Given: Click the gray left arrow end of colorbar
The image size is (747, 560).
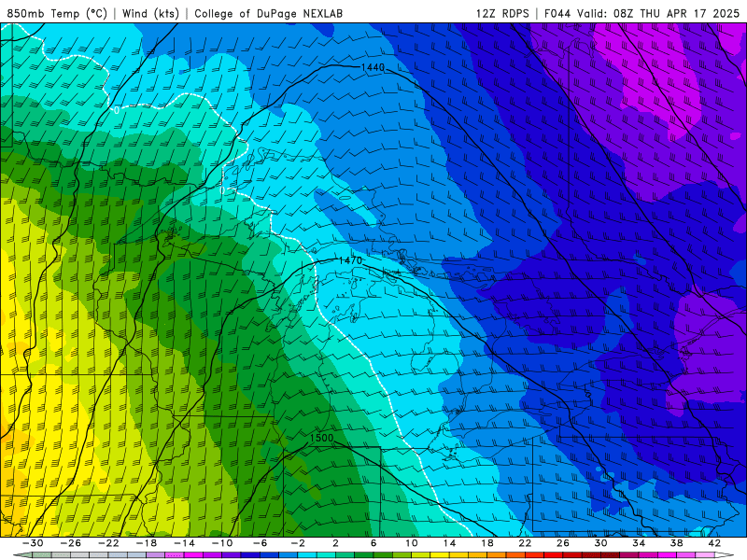Looking at the screenshot, I should coord(22,555).
